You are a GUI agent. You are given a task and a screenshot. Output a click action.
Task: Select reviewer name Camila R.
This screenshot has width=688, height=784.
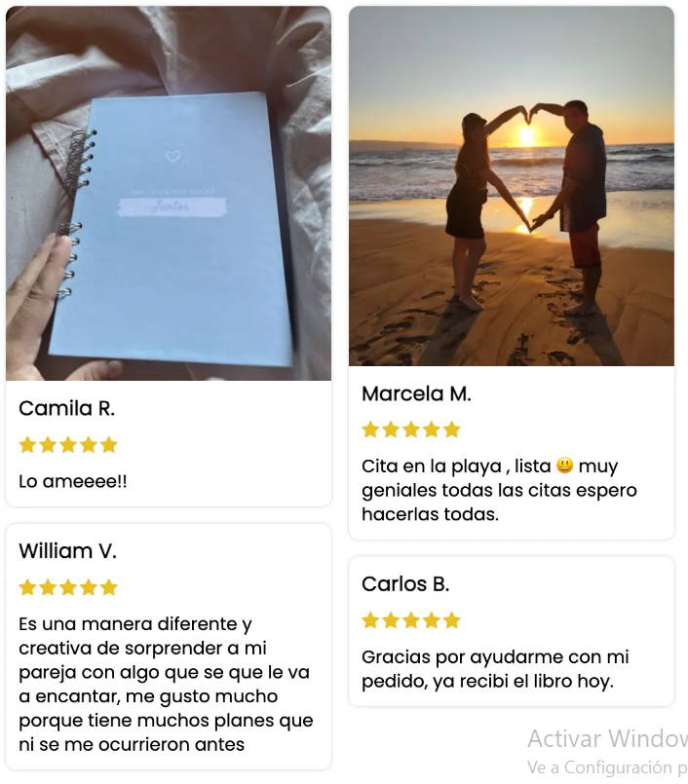tap(67, 408)
